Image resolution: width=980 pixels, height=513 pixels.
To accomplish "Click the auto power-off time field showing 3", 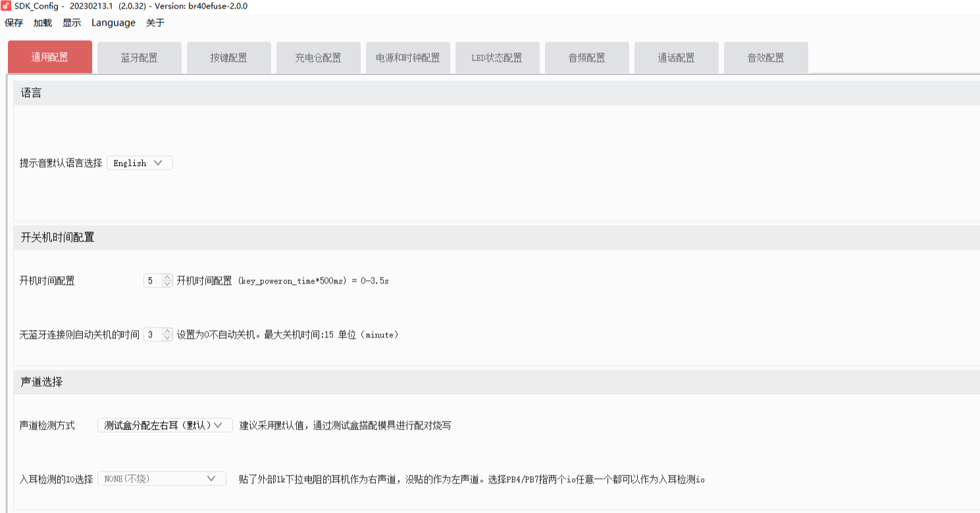I will pyautogui.click(x=153, y=335).
